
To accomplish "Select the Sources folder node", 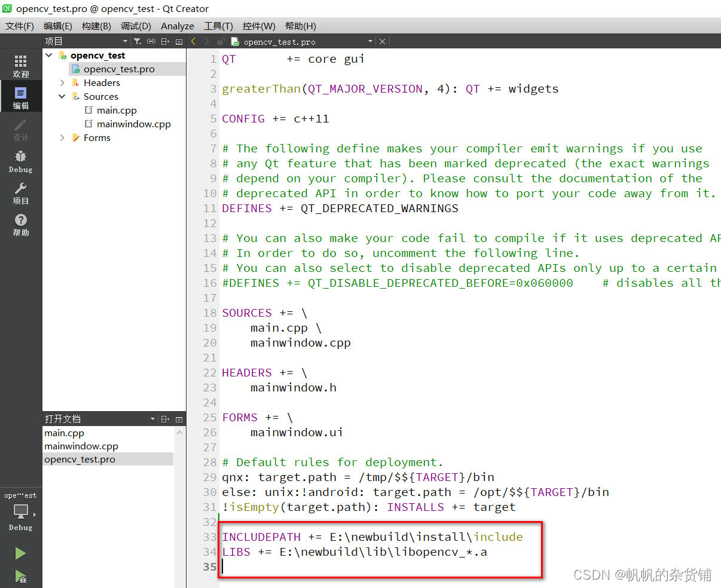I will (x=100, y=96).
